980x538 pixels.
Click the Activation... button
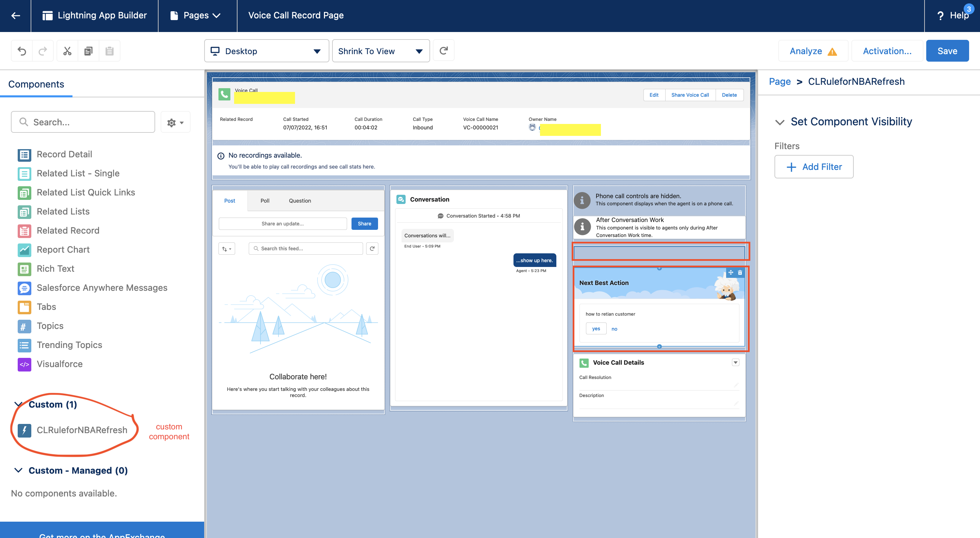[x=887, y=51]
